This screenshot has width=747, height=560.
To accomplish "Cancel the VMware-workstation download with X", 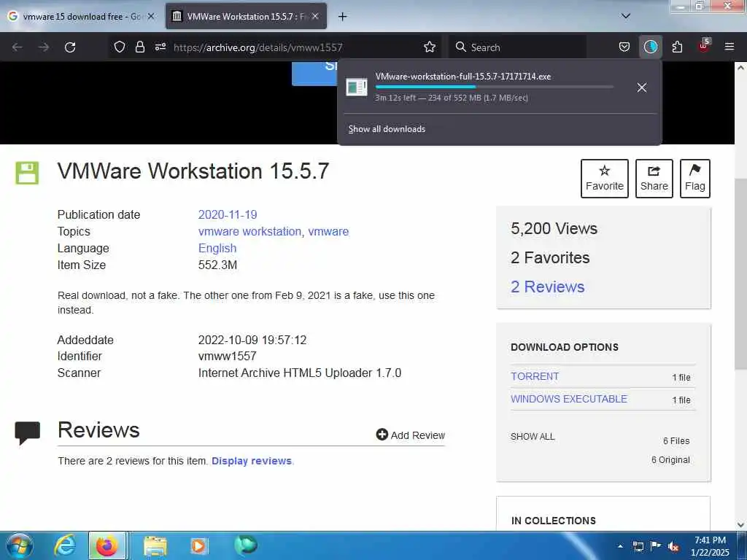I will [x=642, y=87].
